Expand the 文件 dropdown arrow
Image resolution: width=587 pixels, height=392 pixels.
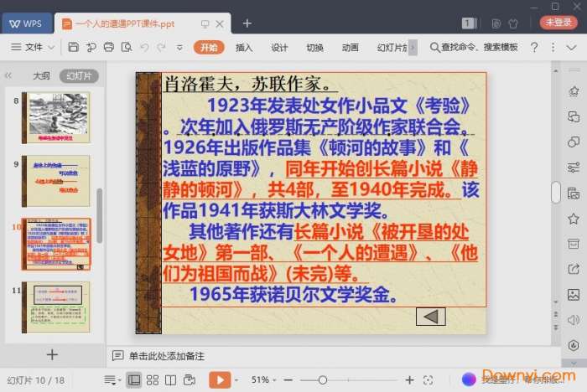coord(52,48)
